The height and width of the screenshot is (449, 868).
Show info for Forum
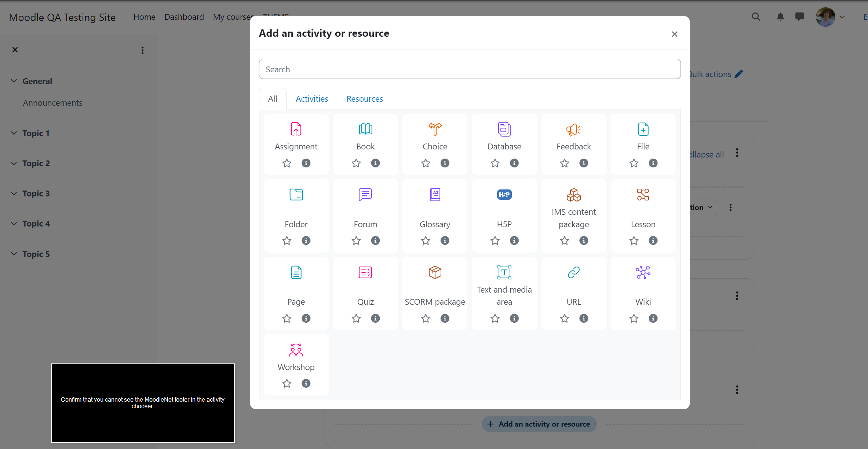pyautogui.click(x=375, y=240)
